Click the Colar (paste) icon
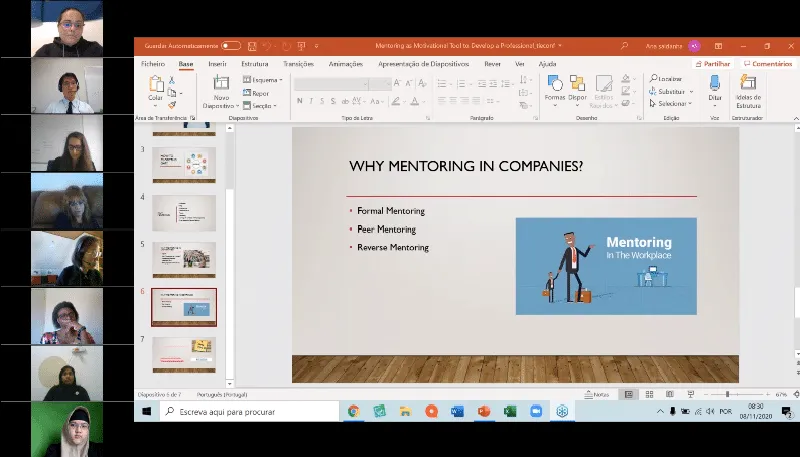This screenshot has height=457, width=800. (x=155, y=84)
